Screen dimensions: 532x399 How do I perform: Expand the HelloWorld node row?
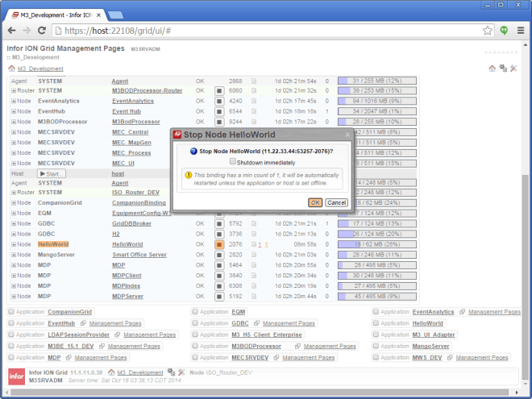(x=14, y=244)
